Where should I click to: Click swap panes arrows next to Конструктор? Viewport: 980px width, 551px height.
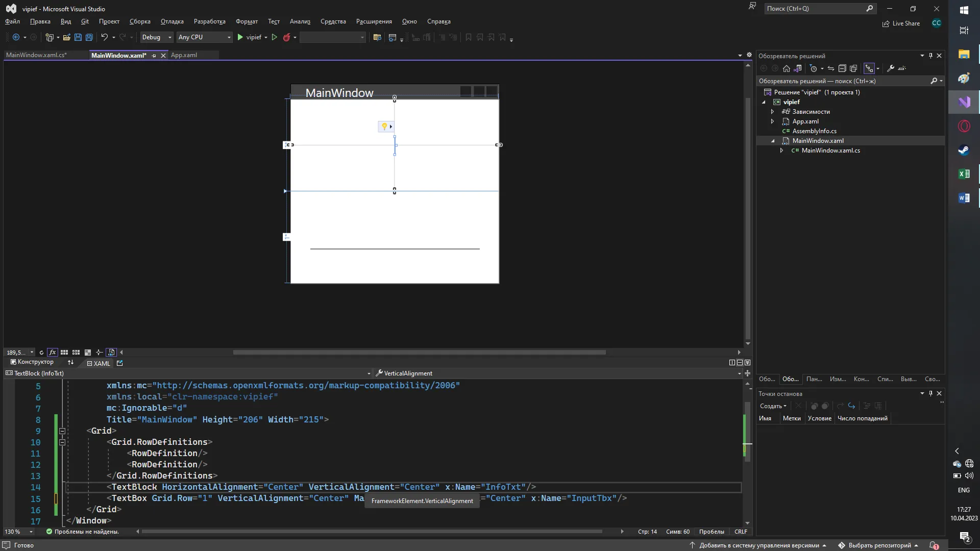[70, 362]
